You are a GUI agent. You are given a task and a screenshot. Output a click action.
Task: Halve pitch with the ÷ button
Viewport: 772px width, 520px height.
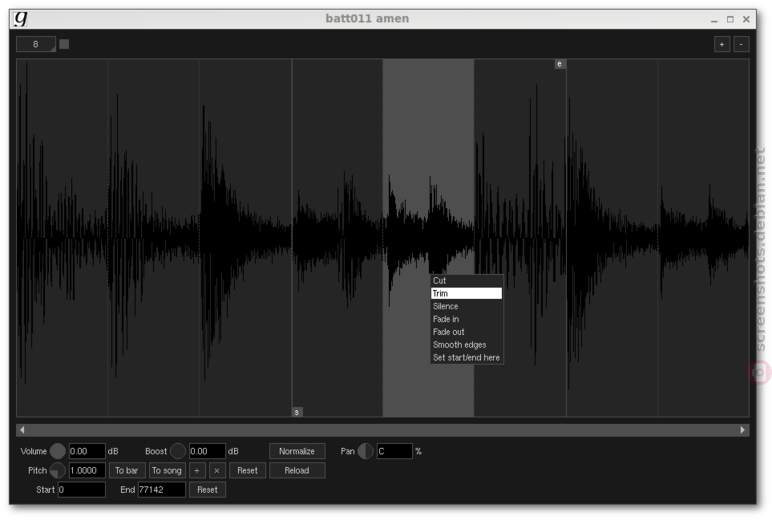pos(197,470)
